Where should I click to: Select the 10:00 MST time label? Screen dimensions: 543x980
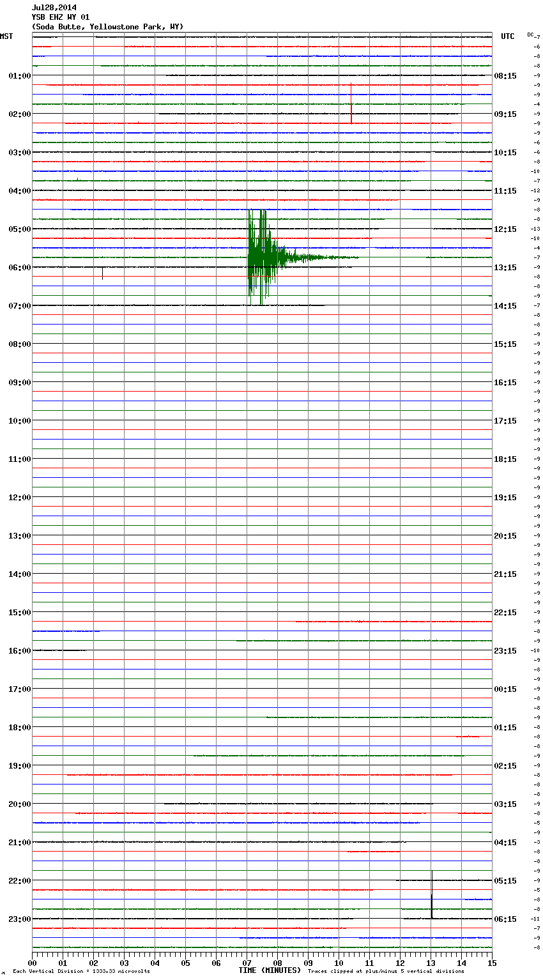pos(20,421)
